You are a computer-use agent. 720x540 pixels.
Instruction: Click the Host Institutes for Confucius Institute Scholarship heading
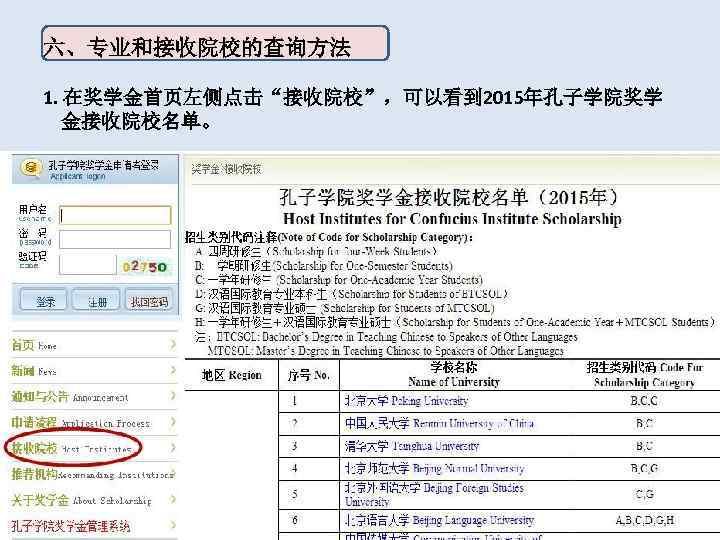[x=452, y=219]
